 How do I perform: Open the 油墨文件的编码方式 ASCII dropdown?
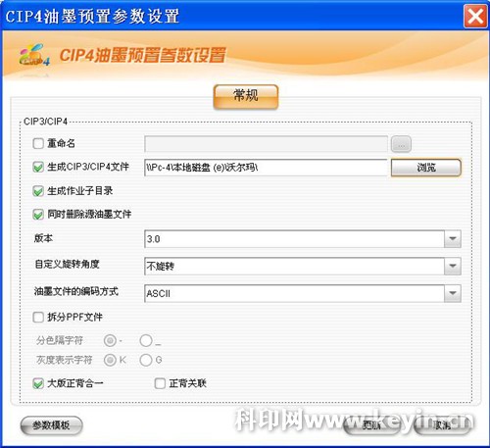click(x=303, y=293)
